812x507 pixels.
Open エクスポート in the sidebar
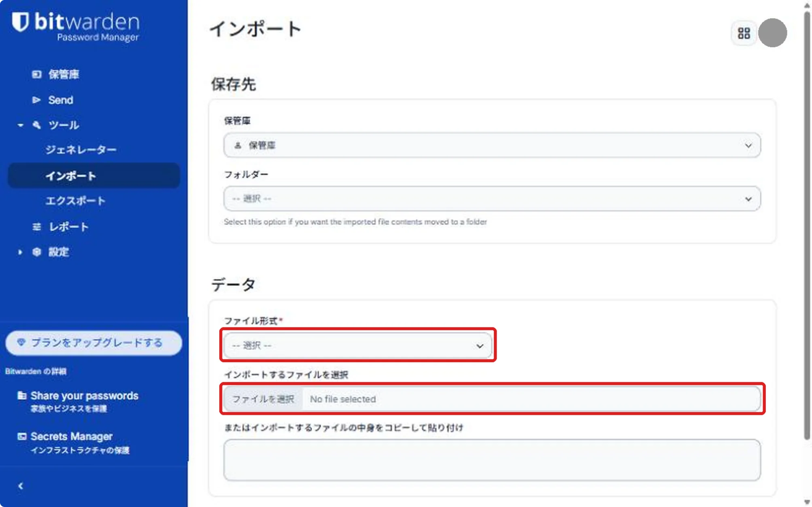75,201
